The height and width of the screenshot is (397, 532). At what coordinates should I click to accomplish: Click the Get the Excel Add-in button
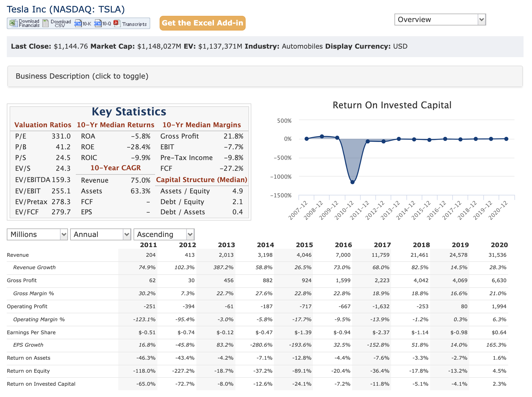click(x=202, y=23)
